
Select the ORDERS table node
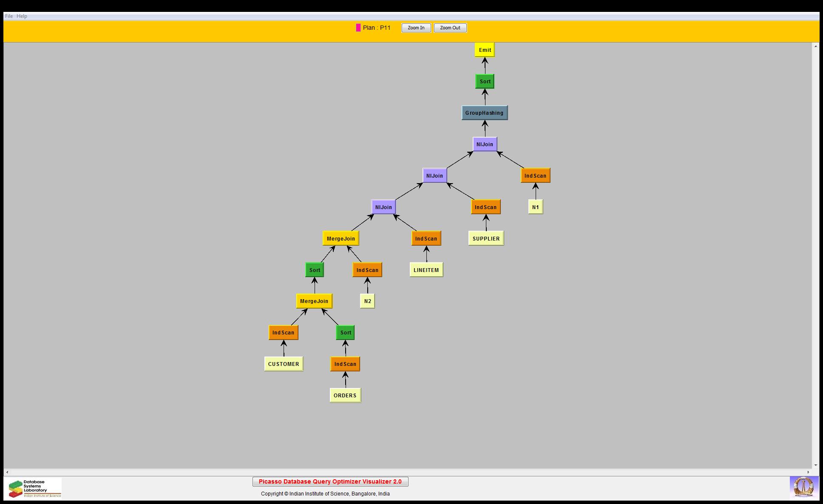coord(345,395)
